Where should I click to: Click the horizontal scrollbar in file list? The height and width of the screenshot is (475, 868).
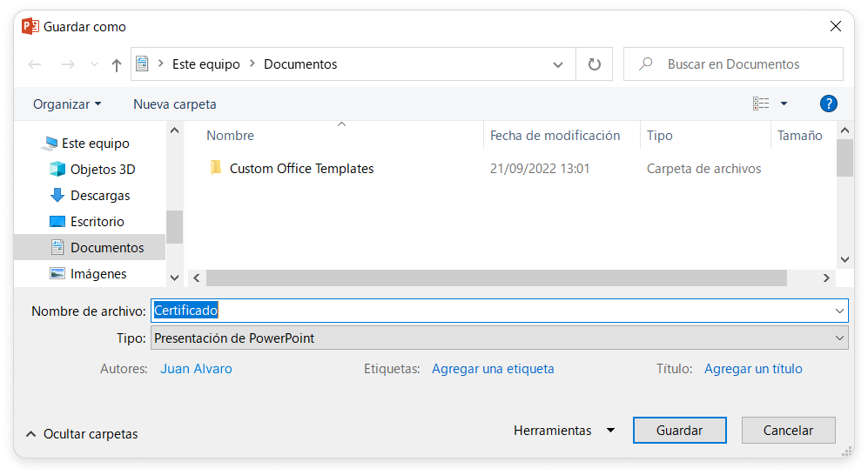496,278
